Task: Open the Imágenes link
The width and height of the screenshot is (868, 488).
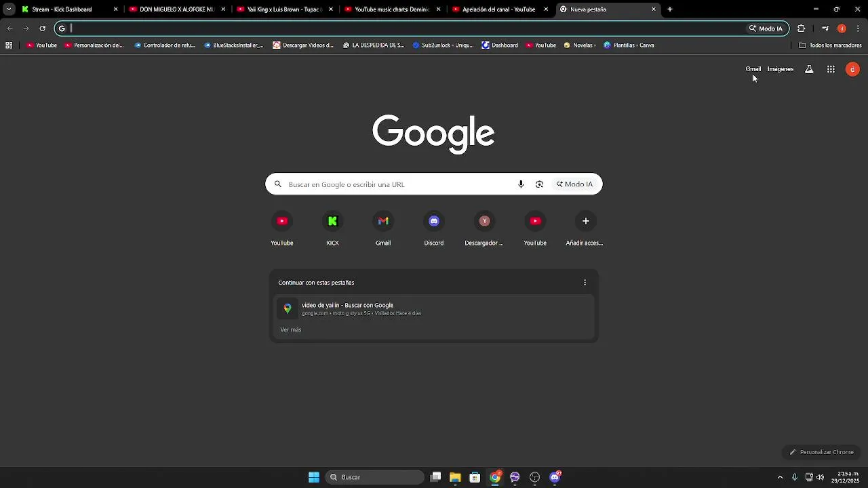Action: pos(781,69)
